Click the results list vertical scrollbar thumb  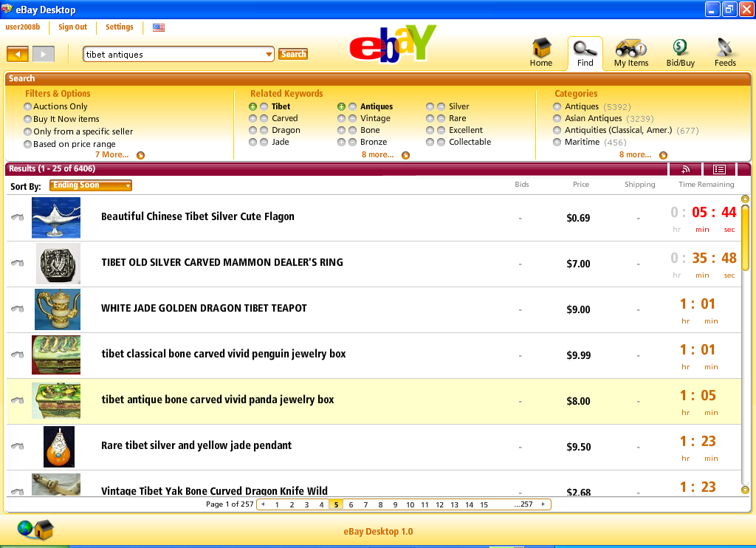coord(745,237)
